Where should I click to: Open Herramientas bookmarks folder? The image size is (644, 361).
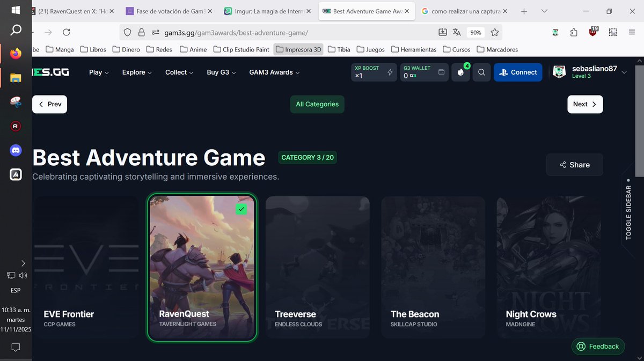click(x=414, y=49)
